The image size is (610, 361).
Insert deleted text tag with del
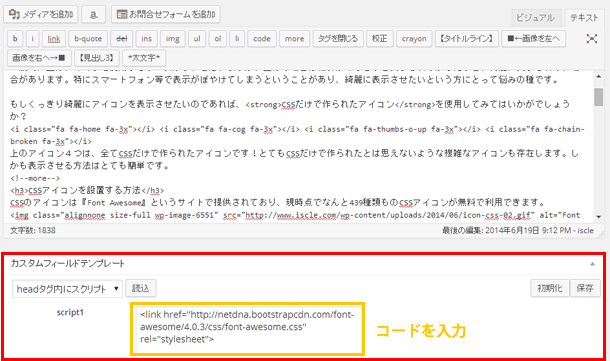point(122,39)
